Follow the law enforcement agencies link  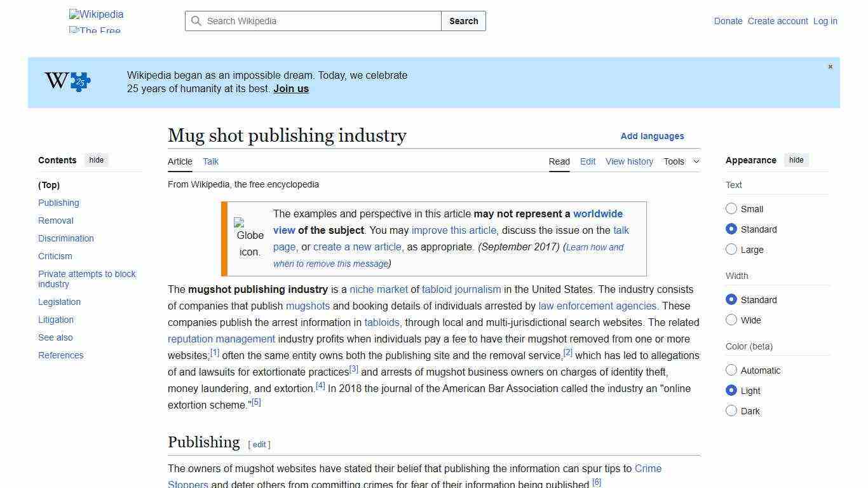(x=597, y=306)
